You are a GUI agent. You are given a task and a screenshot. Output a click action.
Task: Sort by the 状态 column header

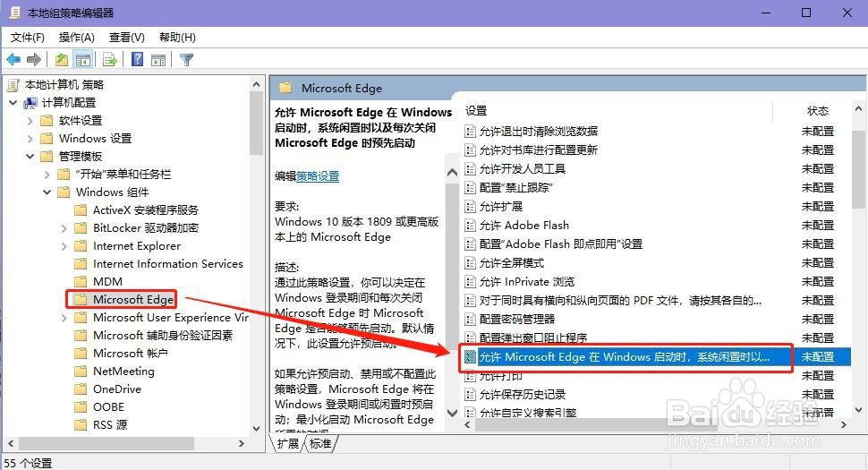click(818, 111)
